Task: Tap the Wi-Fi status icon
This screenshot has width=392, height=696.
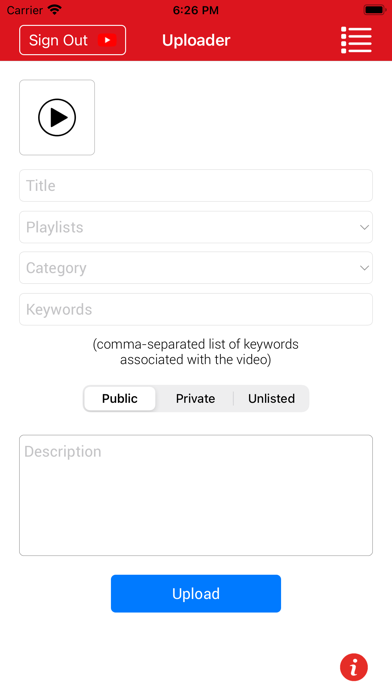Action: click(55, 10)
